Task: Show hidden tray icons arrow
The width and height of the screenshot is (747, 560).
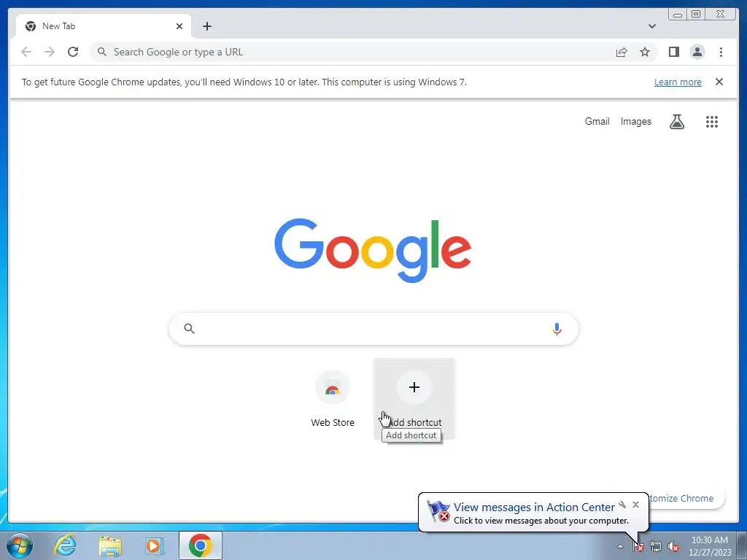Action: (x=620, y=546)
